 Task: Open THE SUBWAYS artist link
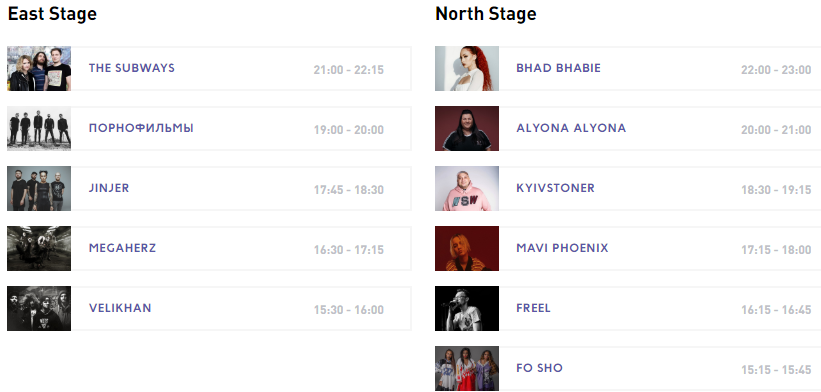click(131, 68)
